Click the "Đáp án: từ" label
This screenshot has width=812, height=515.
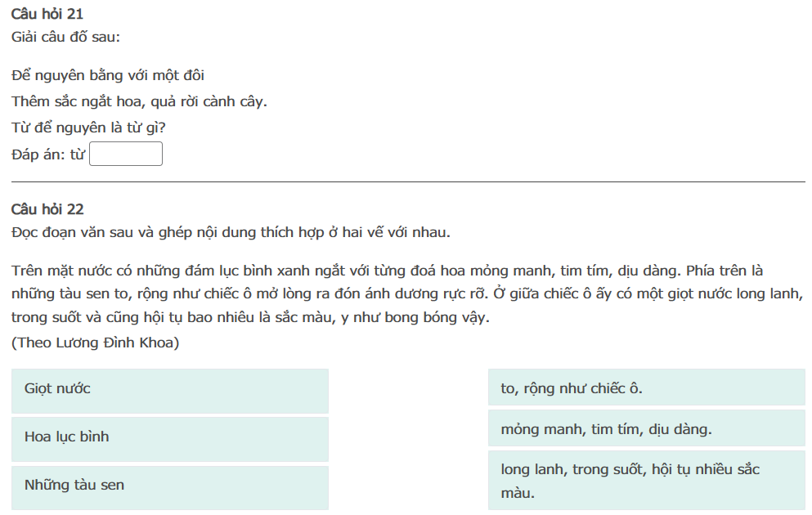coord(48,154)
